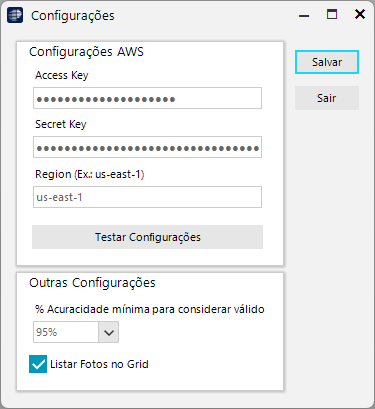Save settings with the Salvar button
This screenshot has height=409, width=375.
pyautogui.click(x=327, y=62)
